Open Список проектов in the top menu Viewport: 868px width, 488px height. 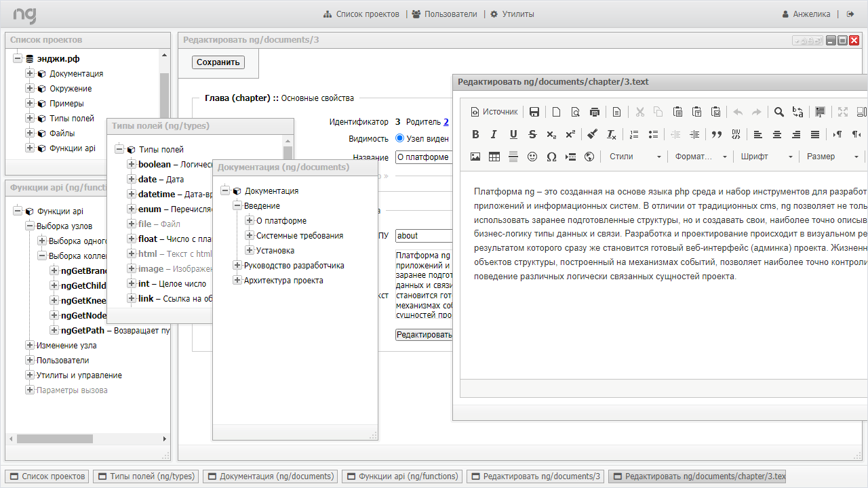click(x=361, y=14)
